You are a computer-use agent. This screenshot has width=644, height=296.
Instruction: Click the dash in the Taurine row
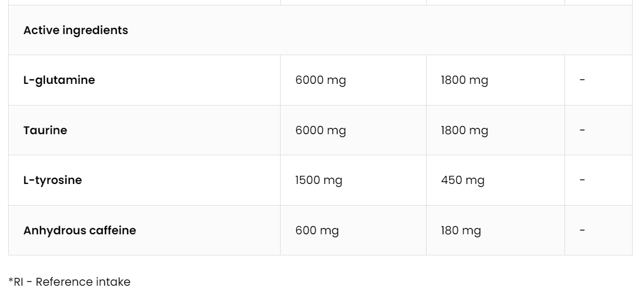point(582,130)
